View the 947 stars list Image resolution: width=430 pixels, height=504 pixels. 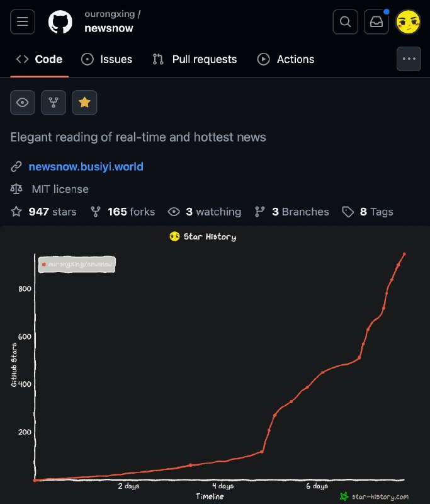43,212
